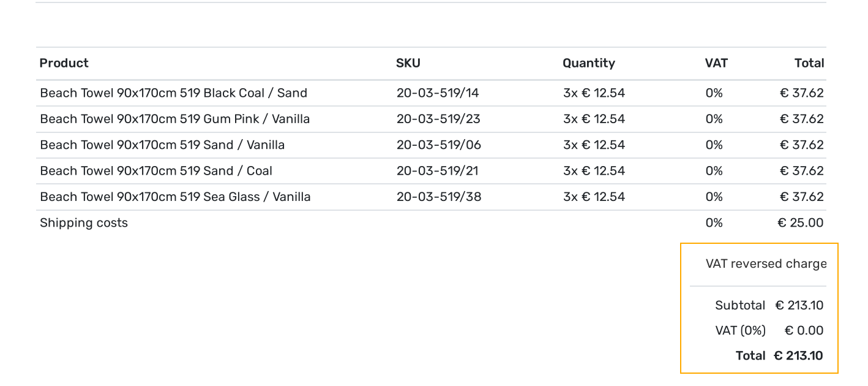Click SKU 20-03-519/06
The image size is (868, 386).
[439, 145]
